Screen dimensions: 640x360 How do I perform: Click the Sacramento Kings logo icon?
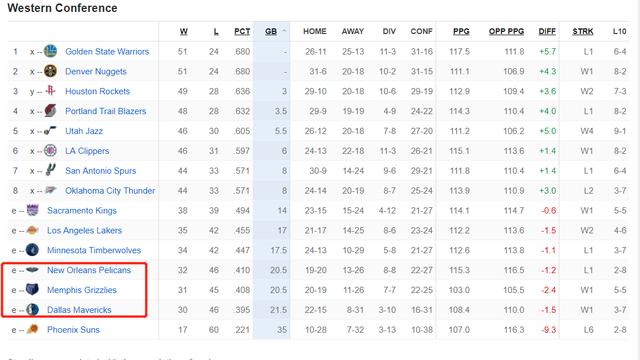coord(32,210)
